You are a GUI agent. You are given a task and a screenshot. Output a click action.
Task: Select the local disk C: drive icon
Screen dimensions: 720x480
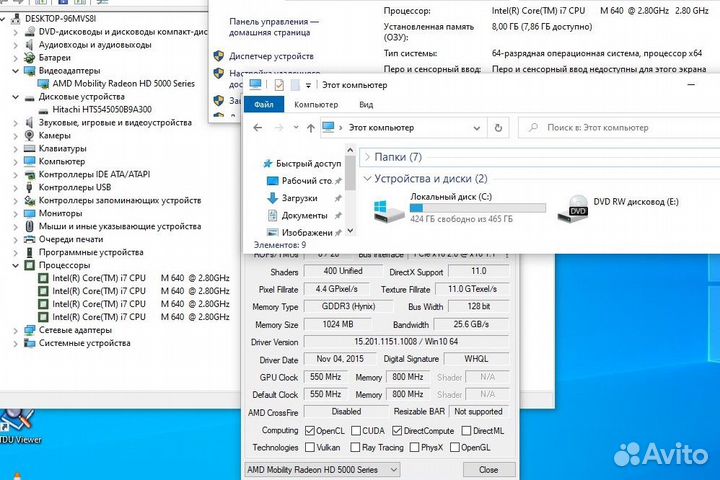tap(388, 210)
